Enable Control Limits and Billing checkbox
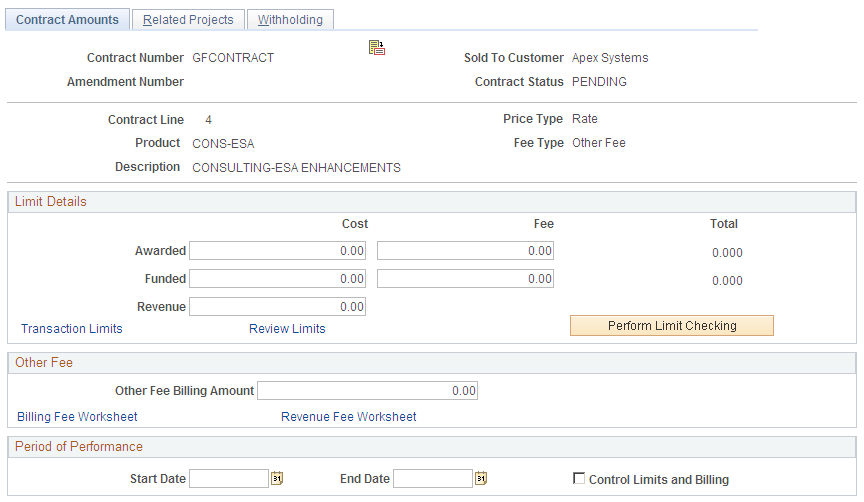Screen dimensions: 864x502 point(579,478)
